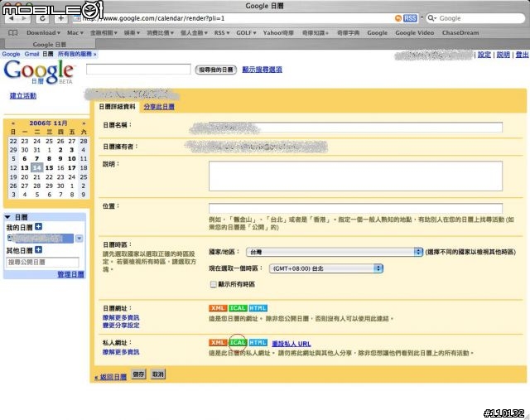Screen dimensions: 530x420
Task: Click plus icon next to 其他日曆
Action: 39,249
